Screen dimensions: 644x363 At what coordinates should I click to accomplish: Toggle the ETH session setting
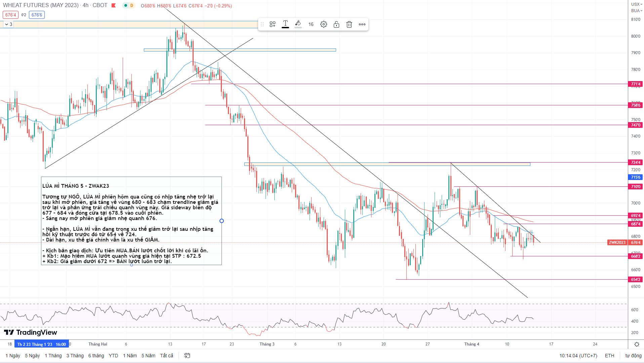click(609, 356)
